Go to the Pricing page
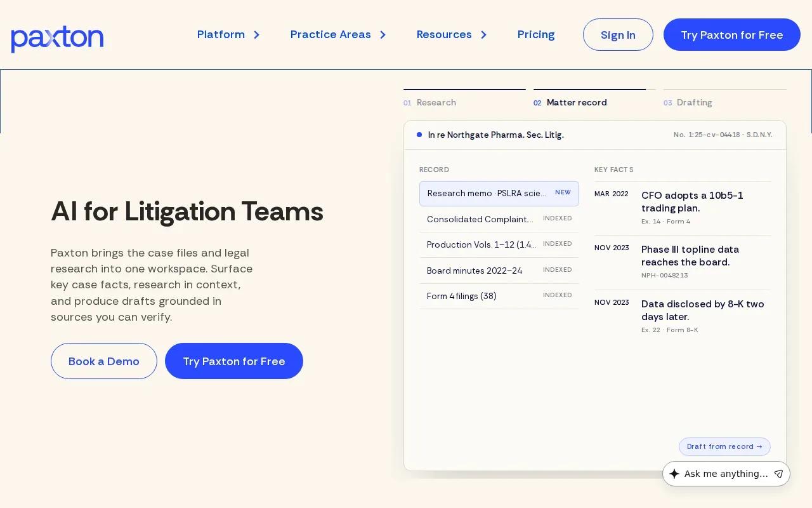 536,35
